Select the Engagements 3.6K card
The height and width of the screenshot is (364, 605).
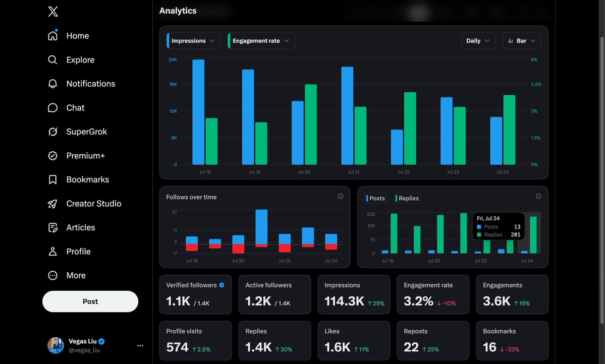pyautogui.click(x=512, y=294)
